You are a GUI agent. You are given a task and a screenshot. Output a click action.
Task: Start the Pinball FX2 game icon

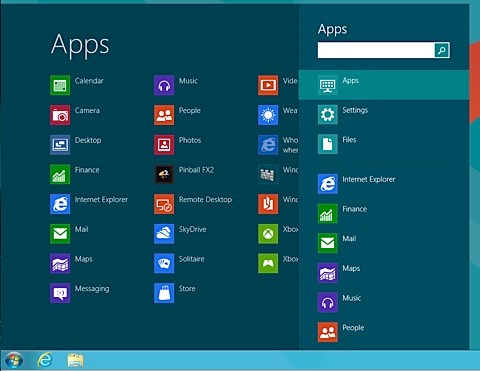(x=164, y=174)
